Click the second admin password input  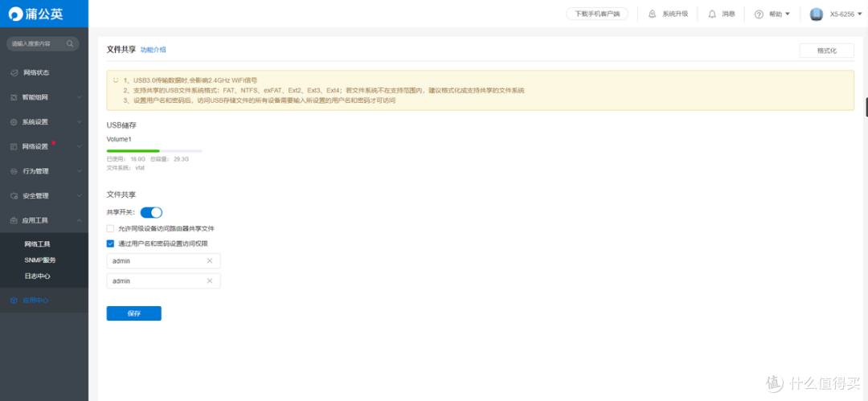(x=163, y=280)
